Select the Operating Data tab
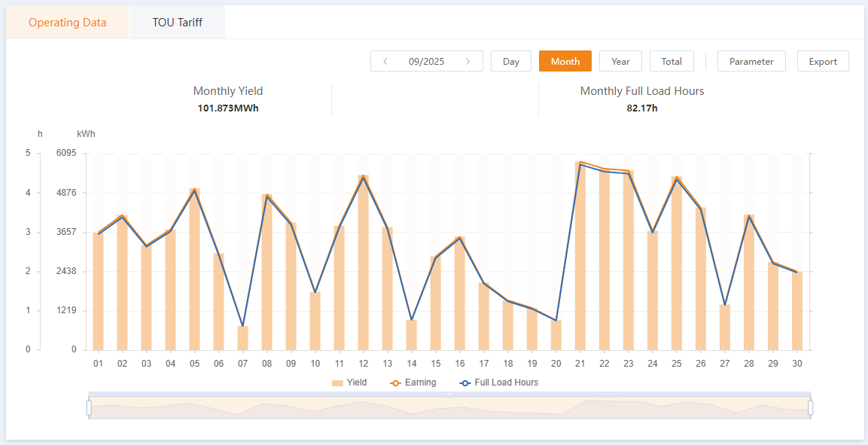This screenshot has height=445, width=868. 68,23
